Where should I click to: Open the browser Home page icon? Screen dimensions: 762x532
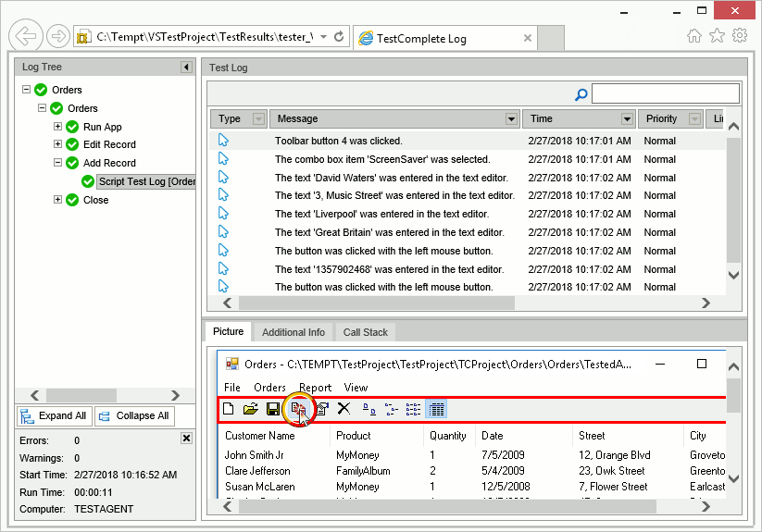pos(694,36)
